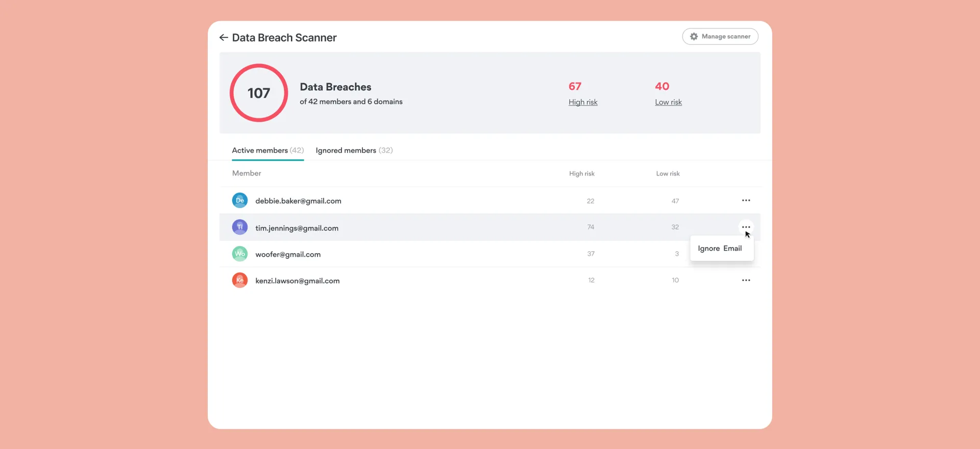Click the debbie.baker@gmail.com email address
Image resolution: width=980 pixels, height=449 pixels.
point(298,201)
